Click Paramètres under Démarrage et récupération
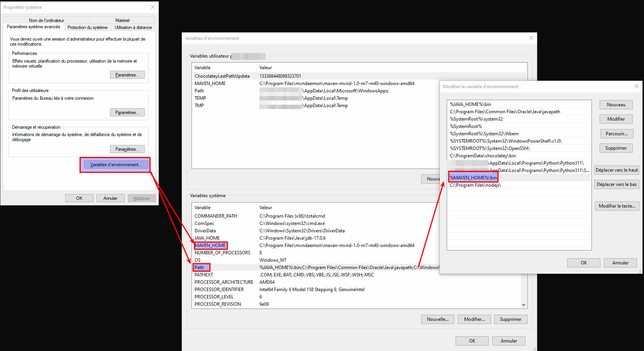The height and width of the screenshot is (351, 644). [127, 149]
